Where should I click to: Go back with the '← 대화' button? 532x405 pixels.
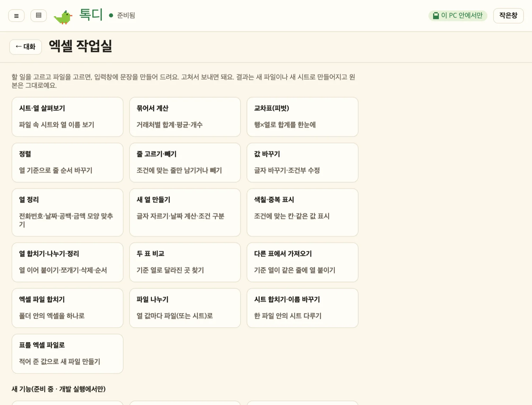26,47
